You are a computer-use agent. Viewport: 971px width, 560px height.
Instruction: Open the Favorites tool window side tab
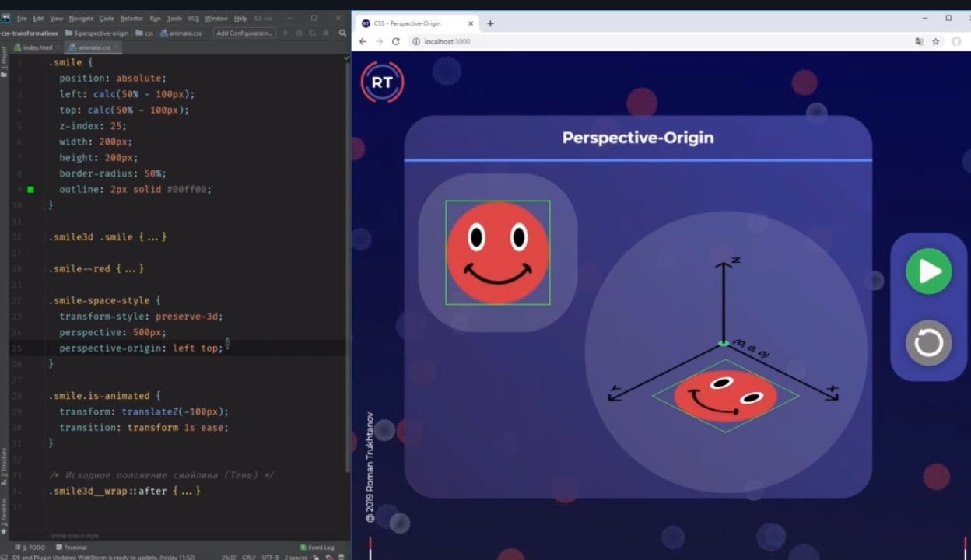tap(4, 516)
